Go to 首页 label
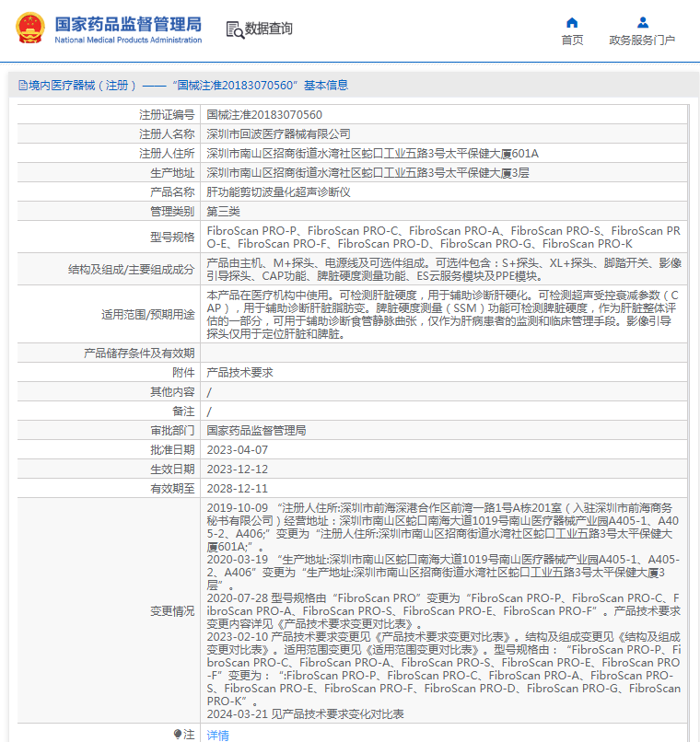This screenshot has height=742, width=700. coord(572,41)
